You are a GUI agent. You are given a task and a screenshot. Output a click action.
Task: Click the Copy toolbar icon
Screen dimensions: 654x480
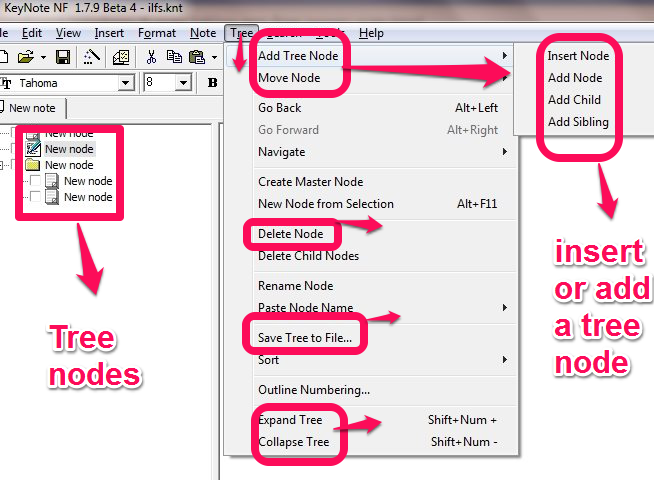(x=174, y=57)
